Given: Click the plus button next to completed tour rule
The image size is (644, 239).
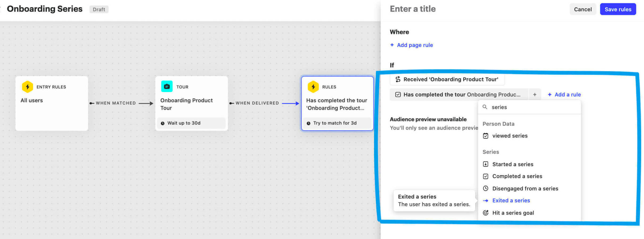Looking at the screenshot, I should click(535, 94).
